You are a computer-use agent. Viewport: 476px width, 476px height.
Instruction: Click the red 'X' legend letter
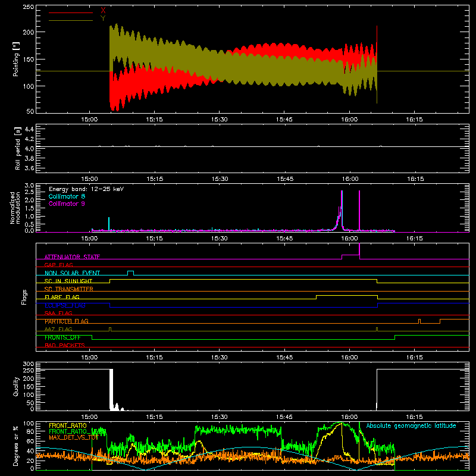[103, 11]
